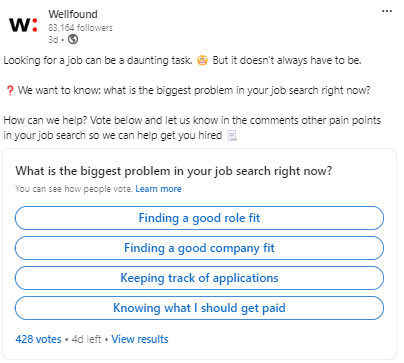
Task: Click the globe public visibility icon
Action: [x=73, y=40]
